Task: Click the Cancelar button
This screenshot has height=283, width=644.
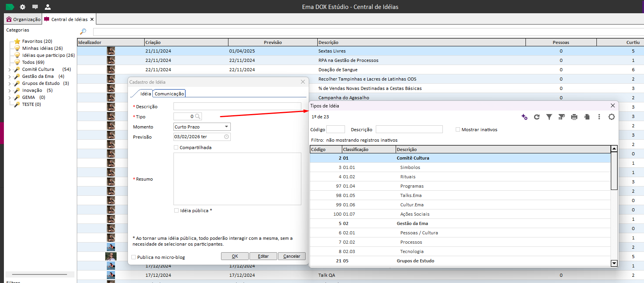Action: click(x=292, y=256)
